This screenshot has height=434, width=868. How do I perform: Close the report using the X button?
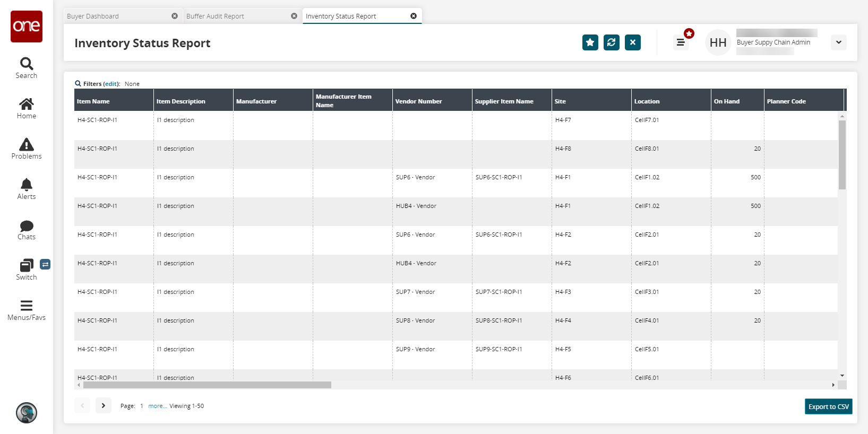point(632,42)
